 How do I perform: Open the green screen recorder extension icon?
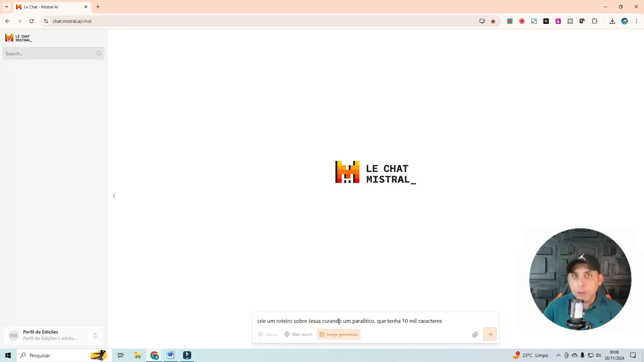(x=510, y=21)
